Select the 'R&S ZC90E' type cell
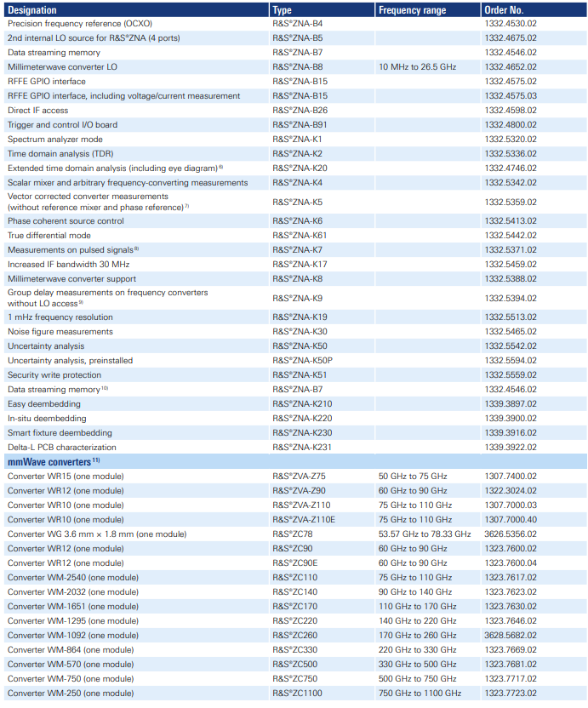Image resolution: width=588 pixels, height=708 pixels. tap(295, 562)
